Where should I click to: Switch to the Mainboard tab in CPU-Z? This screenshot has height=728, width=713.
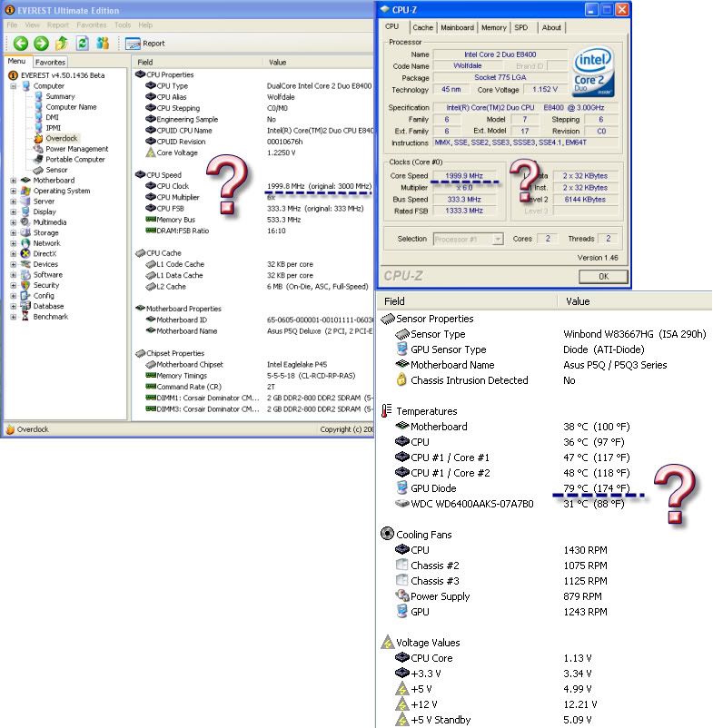click(x=457, y=28)
